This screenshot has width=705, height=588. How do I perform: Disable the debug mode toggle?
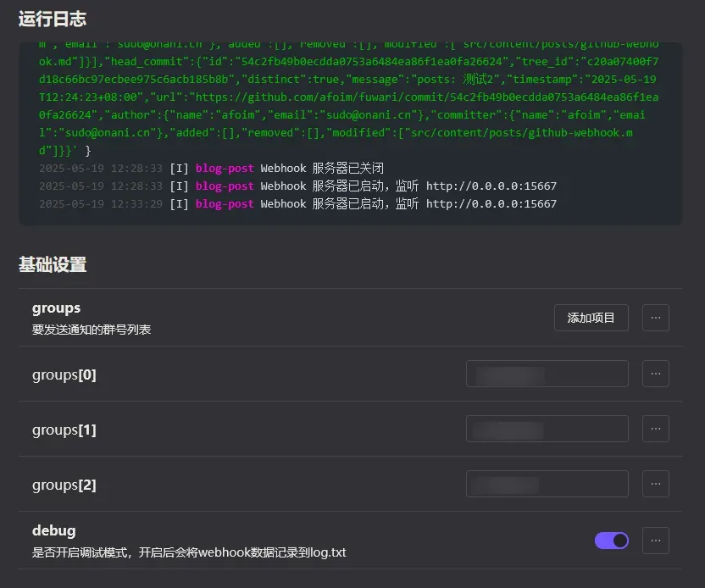click(611, 541)
